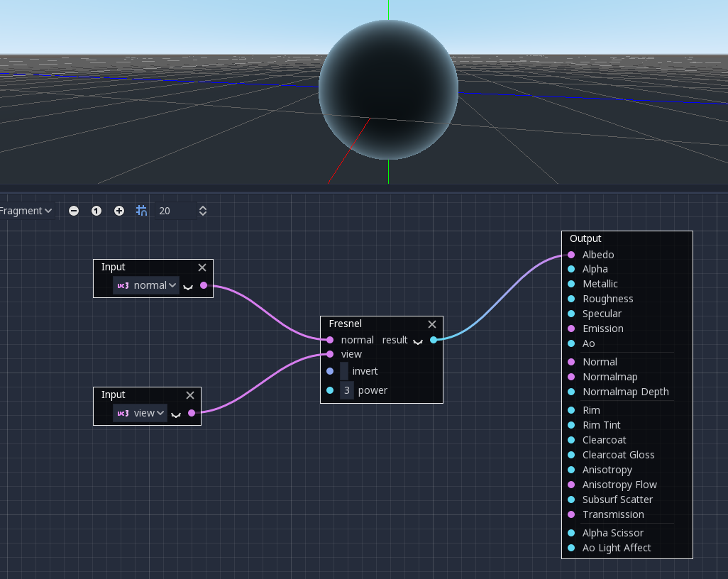The width and height of the screenshot is (728, 579).
Task: Toggle preview icon on normal Input node
Action: click(x=188, y=287)
